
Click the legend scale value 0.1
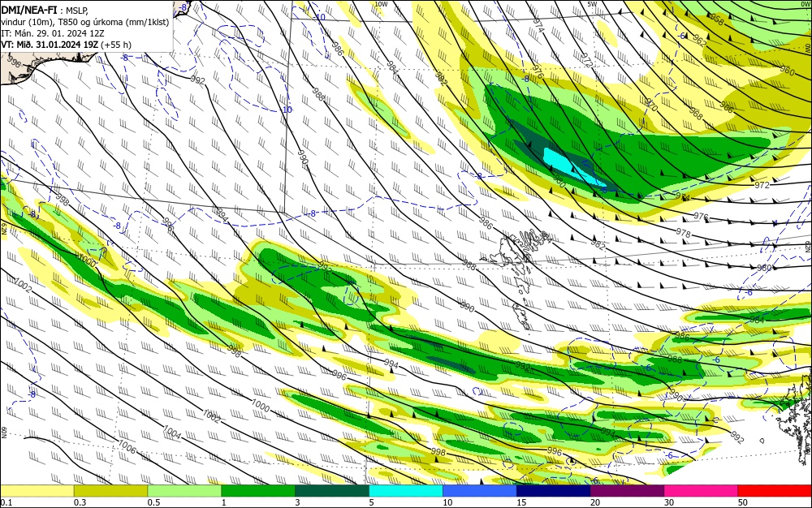[x=6, y=502]
